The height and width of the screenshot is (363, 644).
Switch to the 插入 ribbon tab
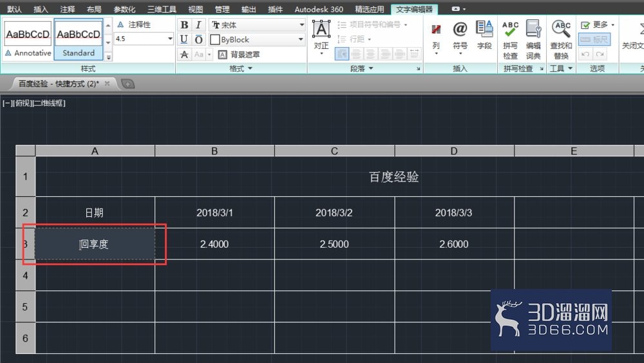coord(40,9)
